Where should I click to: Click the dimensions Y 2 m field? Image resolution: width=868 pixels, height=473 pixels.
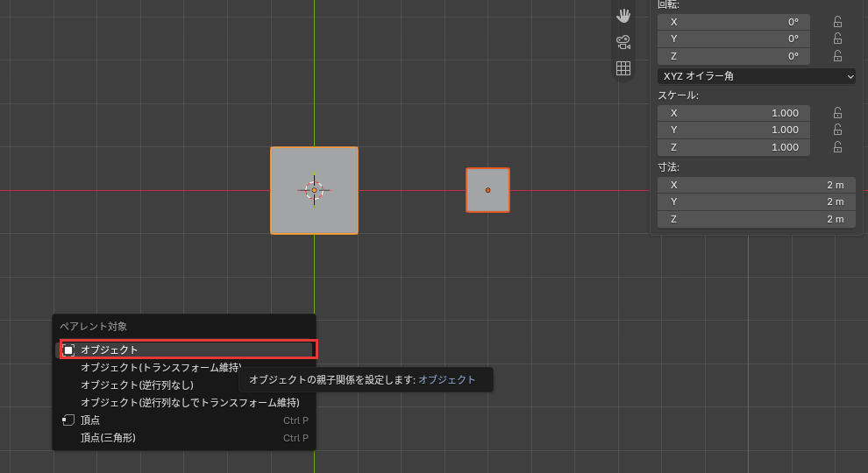[756, 202]
